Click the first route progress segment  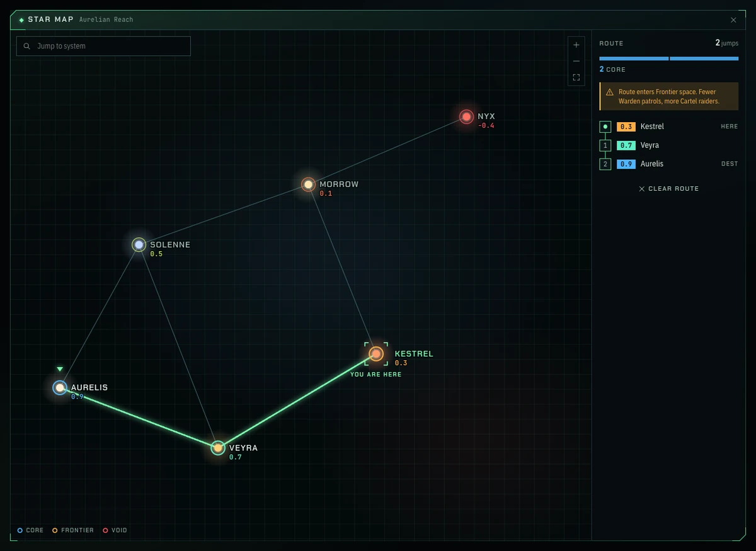[x=634, y=59]
